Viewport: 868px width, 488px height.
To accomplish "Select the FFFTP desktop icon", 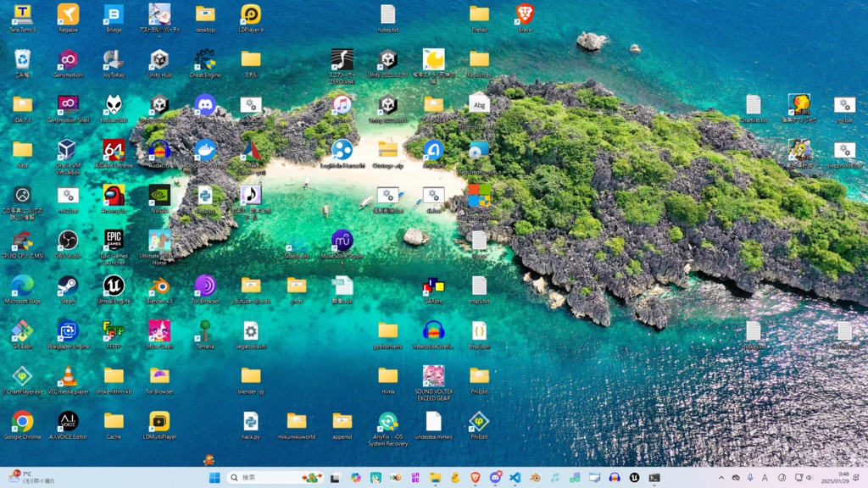I will (114, 335).
